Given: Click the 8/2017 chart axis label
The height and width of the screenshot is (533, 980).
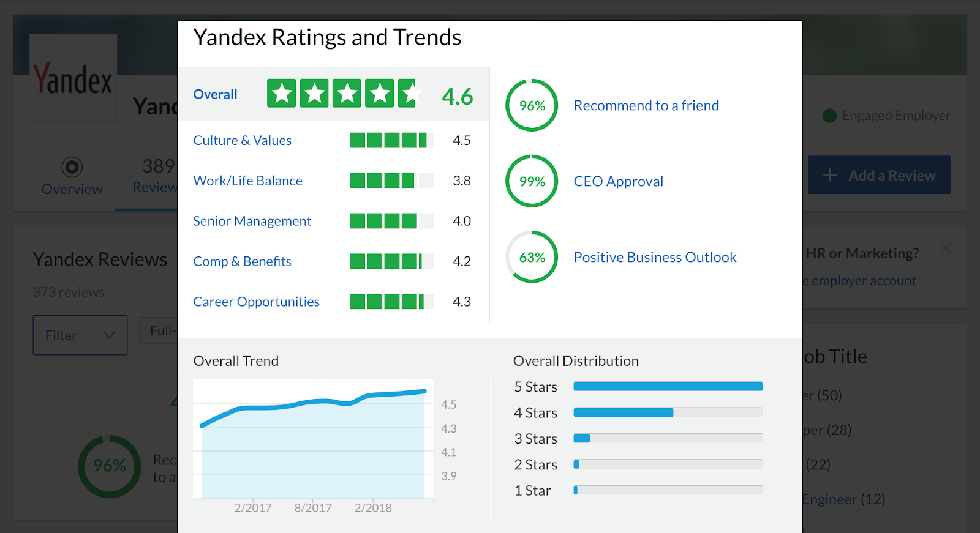Looking at the screenshot, I should [313, 507].
